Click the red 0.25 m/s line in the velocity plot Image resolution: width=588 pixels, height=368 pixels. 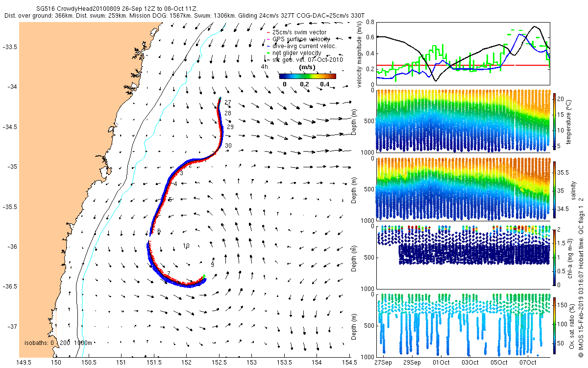tap(463, 65)
